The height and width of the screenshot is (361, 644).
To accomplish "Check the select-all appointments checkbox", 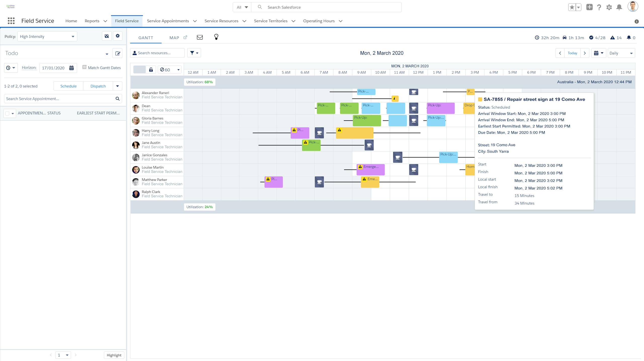I will coord(7,113).
